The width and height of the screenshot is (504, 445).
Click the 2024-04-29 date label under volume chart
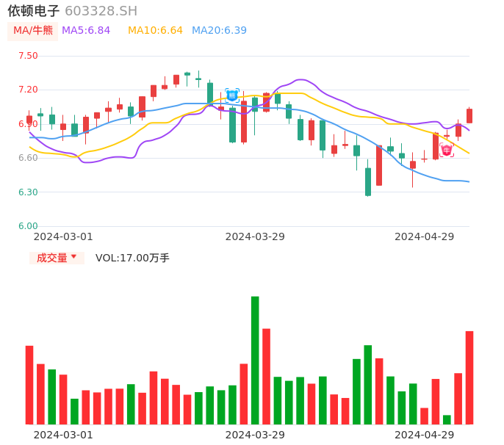pos(424,435)
